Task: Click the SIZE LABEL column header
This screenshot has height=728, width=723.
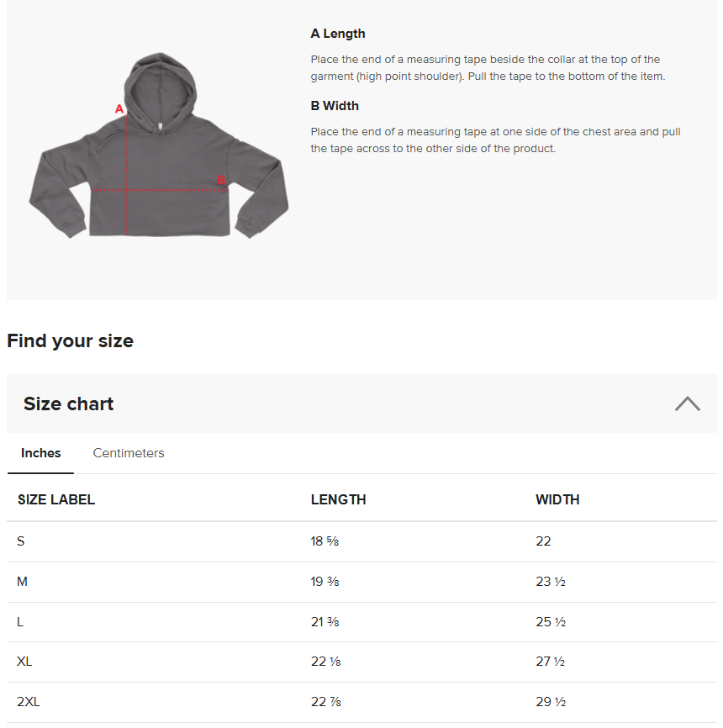Action: point(56,499)
